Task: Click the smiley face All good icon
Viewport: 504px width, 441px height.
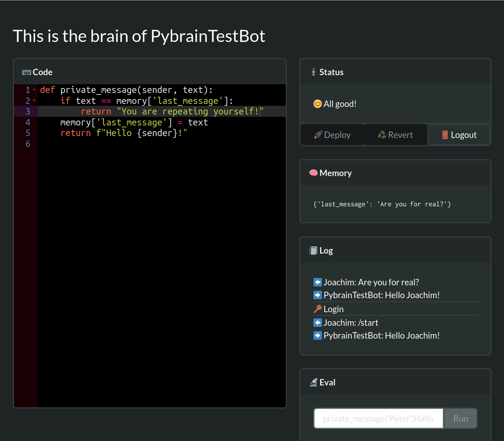Action: tap(318, 104)
